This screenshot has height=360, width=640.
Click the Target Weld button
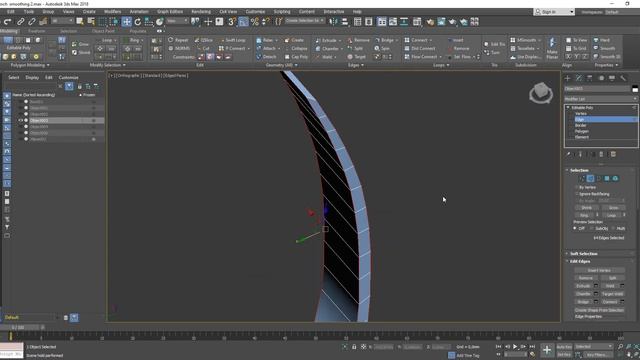pos(612,294)
